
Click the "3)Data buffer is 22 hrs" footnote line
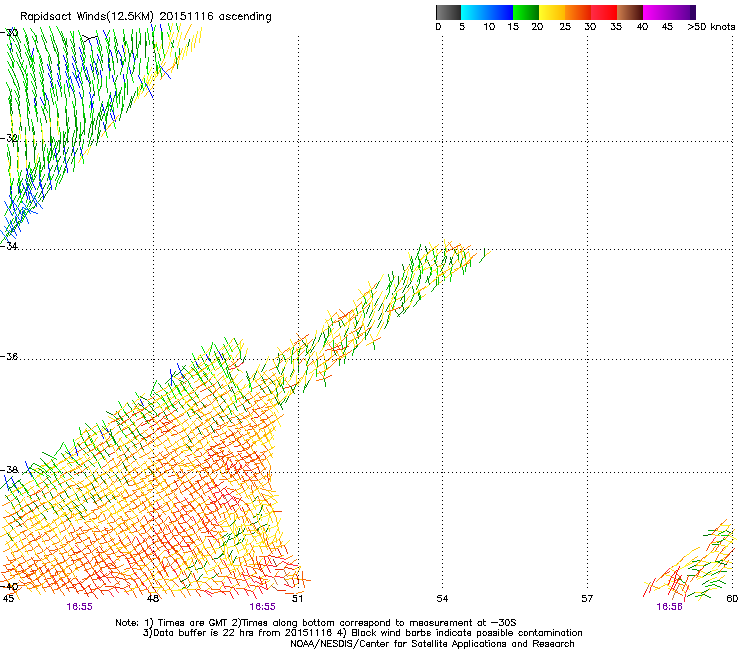pos(362,633)
